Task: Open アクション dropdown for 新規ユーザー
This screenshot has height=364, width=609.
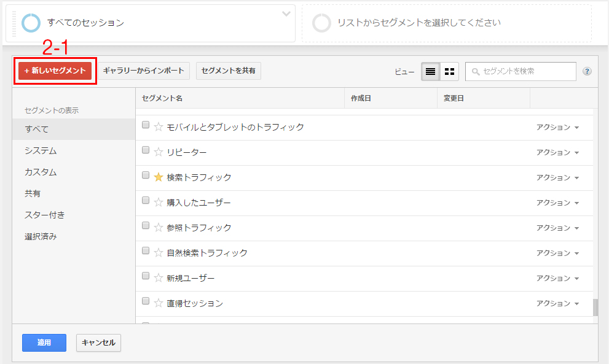Action: tap(557, 278)
